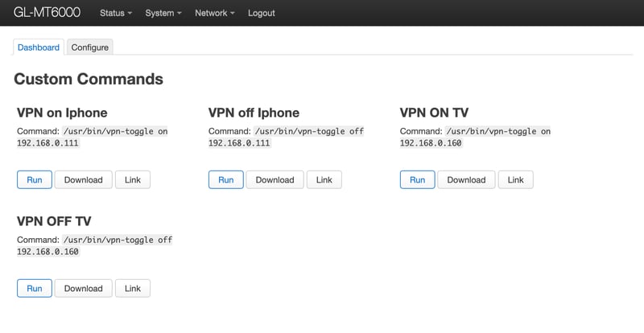The width and height of the screenshot is (644, 333).
Task: Run the VPN on Iphone command
Action: pos(35,179)
